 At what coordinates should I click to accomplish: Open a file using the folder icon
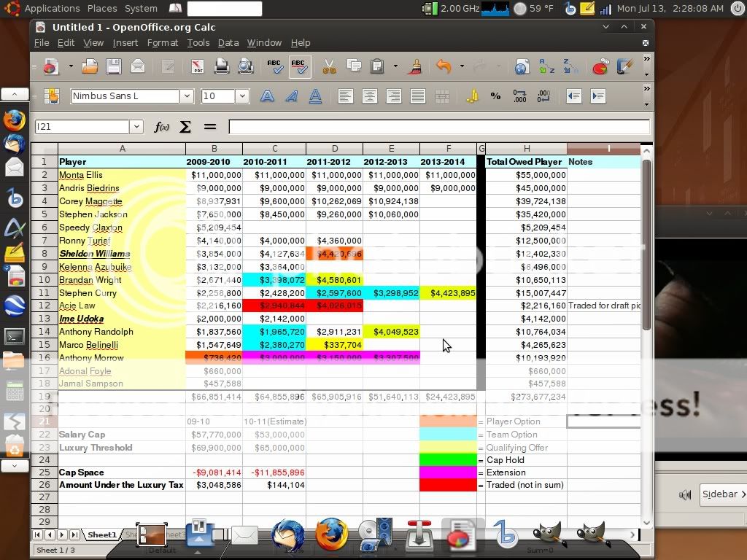tap(90, 66)
